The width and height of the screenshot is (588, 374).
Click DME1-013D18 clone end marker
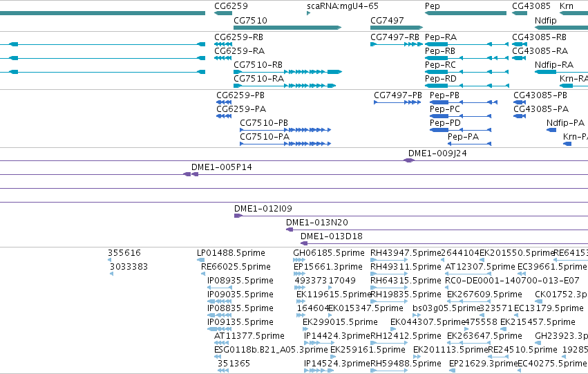point(304,243)
